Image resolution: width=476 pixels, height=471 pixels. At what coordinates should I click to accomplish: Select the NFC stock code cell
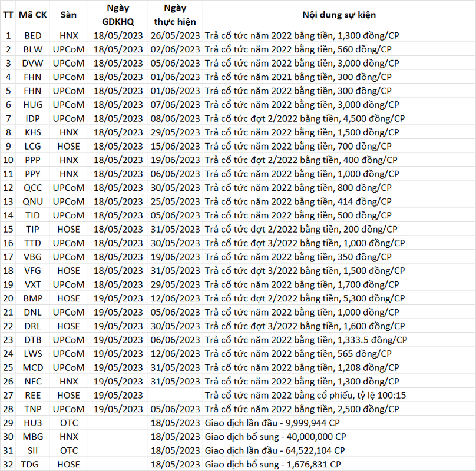(32, 382)
